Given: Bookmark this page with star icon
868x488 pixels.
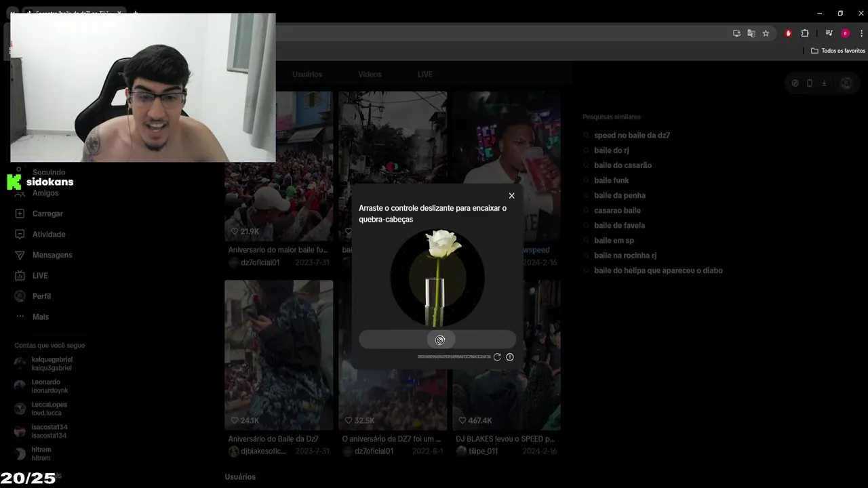Looking at the screenshot, I should [x=766, y=33].
